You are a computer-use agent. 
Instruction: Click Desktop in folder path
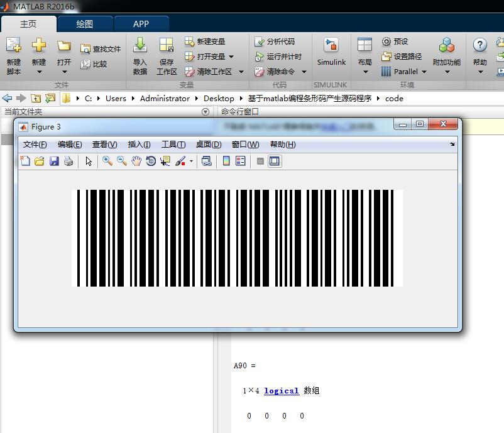pos(219,99)
